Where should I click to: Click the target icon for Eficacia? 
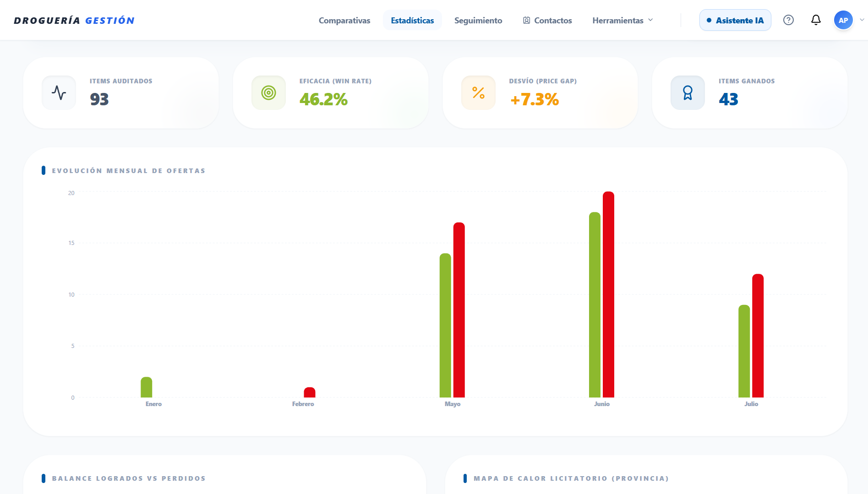pos(268,92)
